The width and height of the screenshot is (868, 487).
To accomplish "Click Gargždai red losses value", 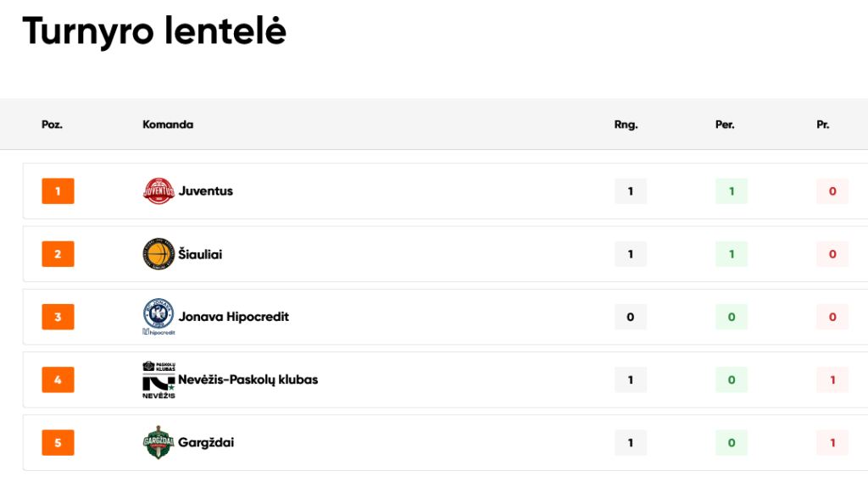I will [x=832, y=443].
